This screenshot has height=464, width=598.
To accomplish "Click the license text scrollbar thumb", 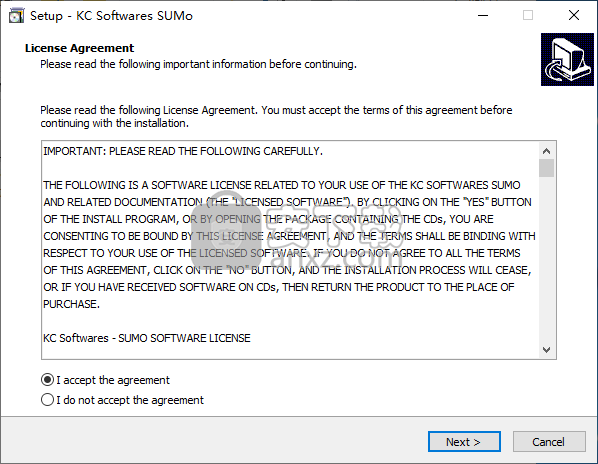I will click(547, 168).
